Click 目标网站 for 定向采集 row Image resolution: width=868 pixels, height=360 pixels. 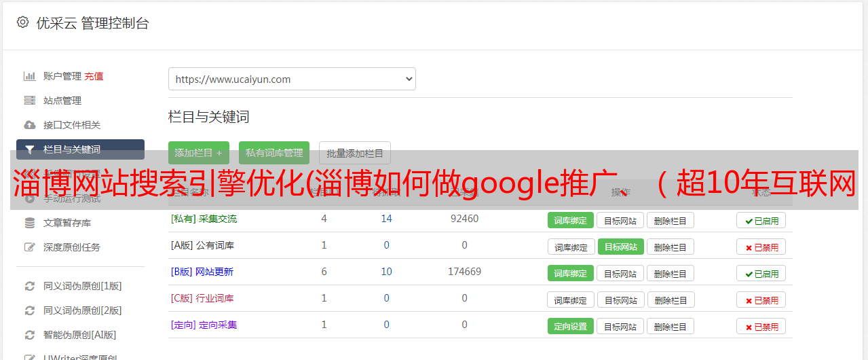620,326
